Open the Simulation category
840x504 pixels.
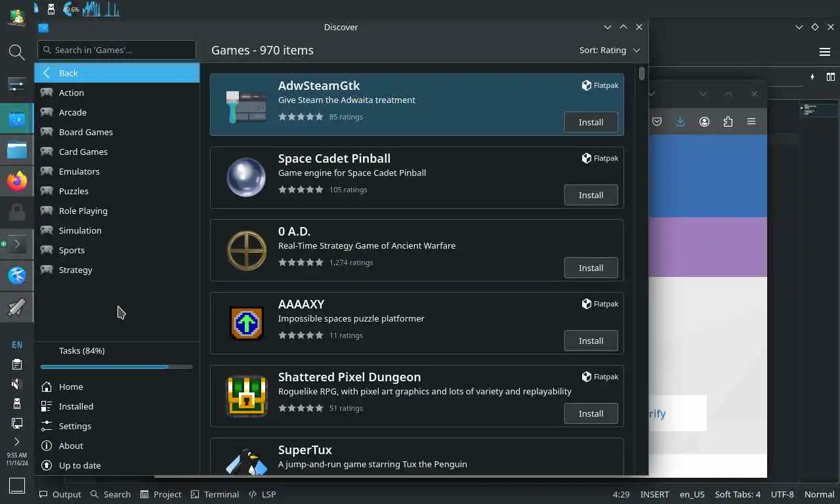pyautogui.click(x=117, y=230)
